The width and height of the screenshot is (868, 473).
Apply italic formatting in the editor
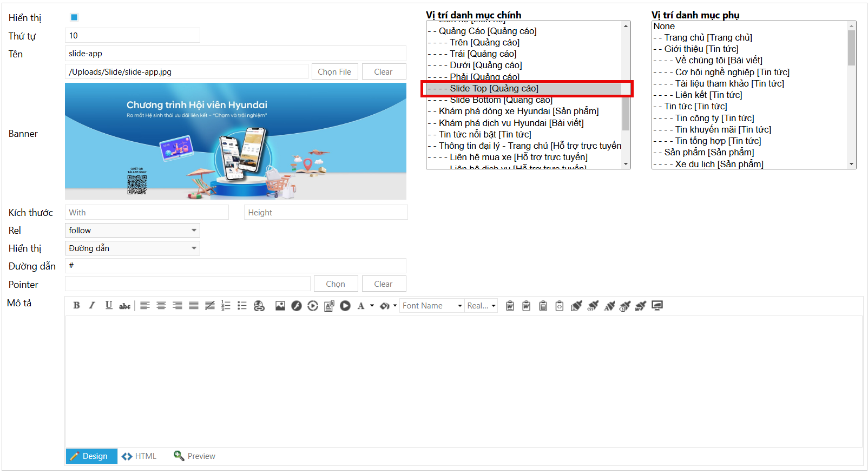[92, 306]
